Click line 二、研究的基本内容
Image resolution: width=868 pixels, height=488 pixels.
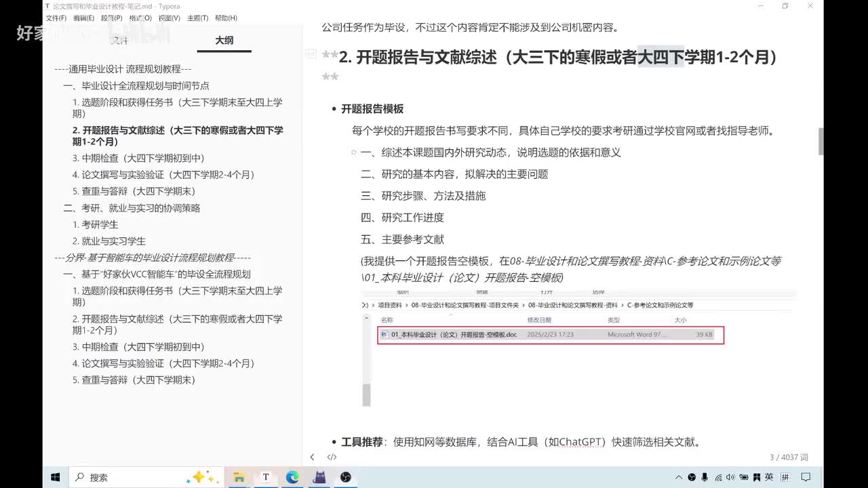[x=454, y=174]
